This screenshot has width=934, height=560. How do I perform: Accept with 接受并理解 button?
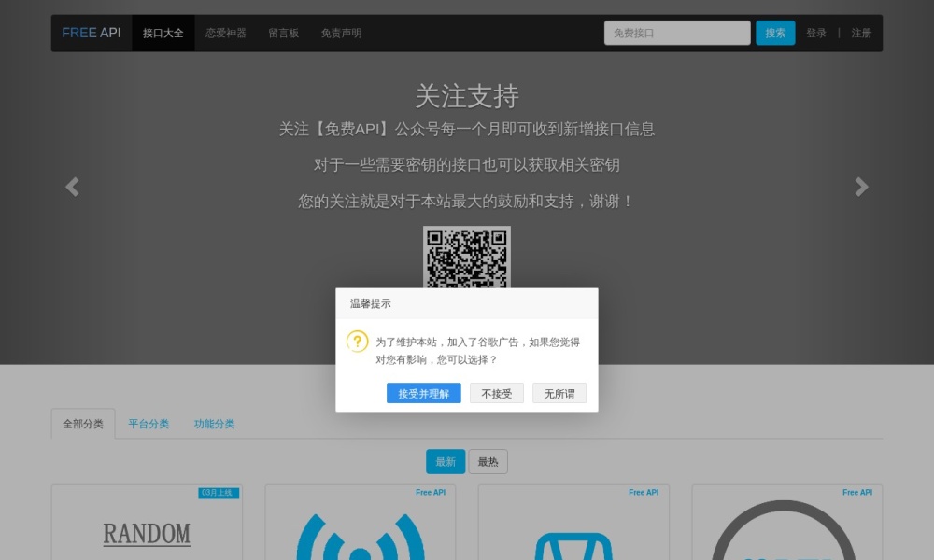coord(423,393)
